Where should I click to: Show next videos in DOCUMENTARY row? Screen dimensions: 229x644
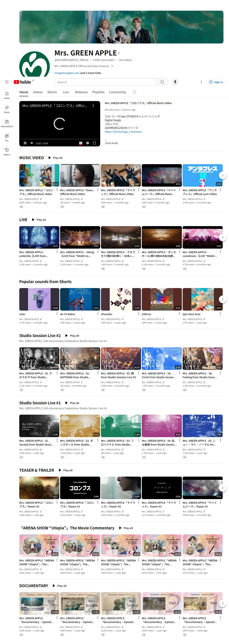[223, 603]
